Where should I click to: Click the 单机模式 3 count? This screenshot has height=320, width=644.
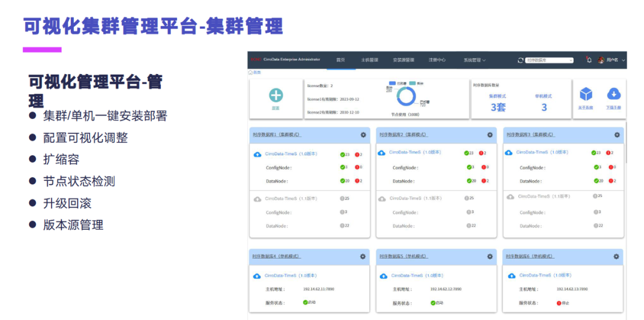point(544,108)
